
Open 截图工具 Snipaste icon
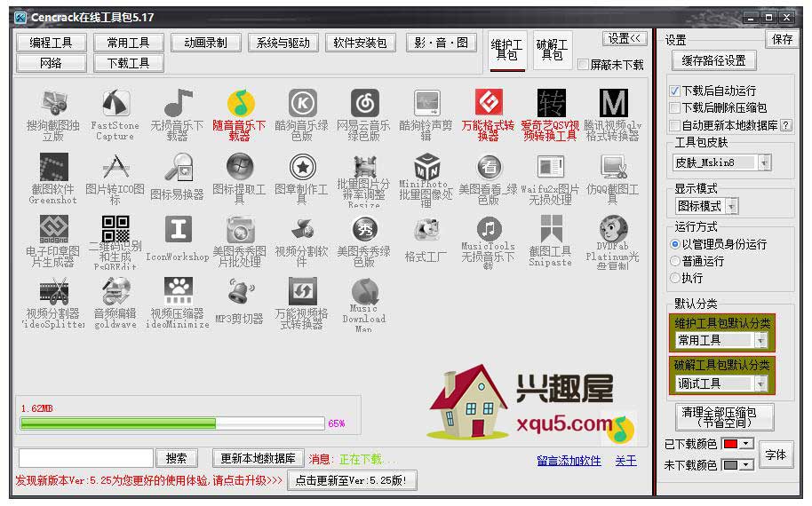click(x=551, y=229)
